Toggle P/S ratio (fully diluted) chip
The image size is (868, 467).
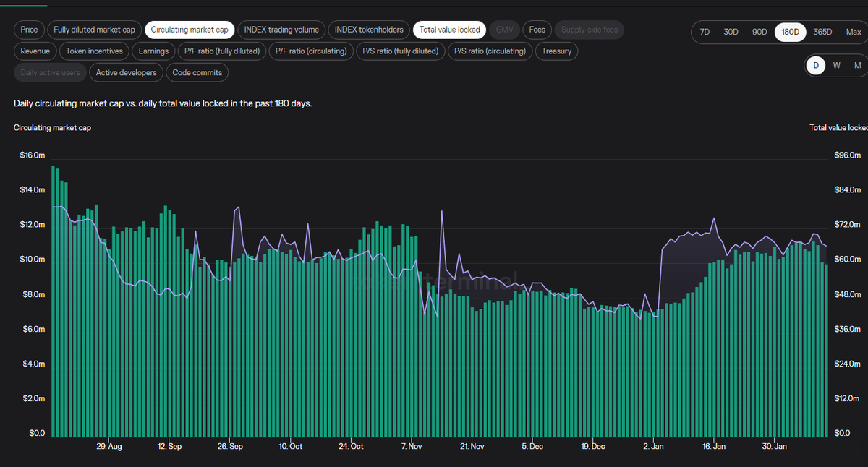click(401, 51)
